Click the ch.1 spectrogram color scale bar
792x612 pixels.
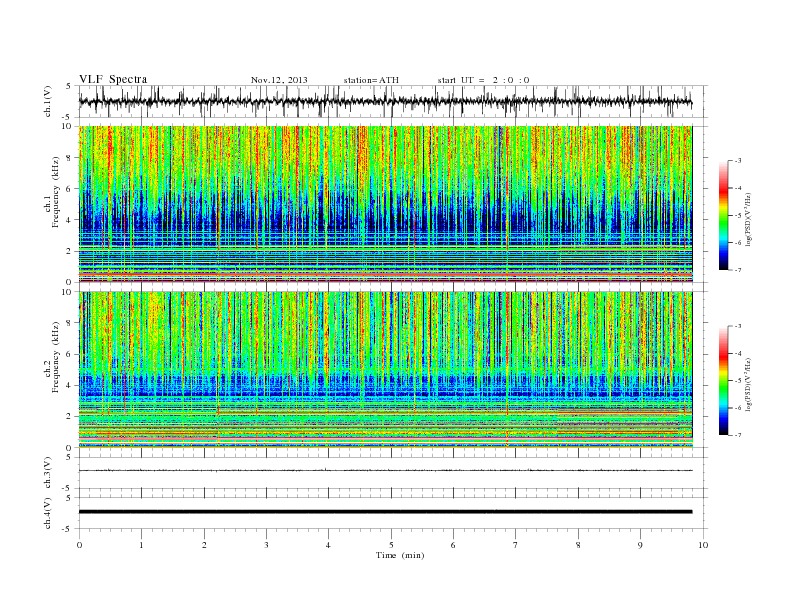click(724, 215)
